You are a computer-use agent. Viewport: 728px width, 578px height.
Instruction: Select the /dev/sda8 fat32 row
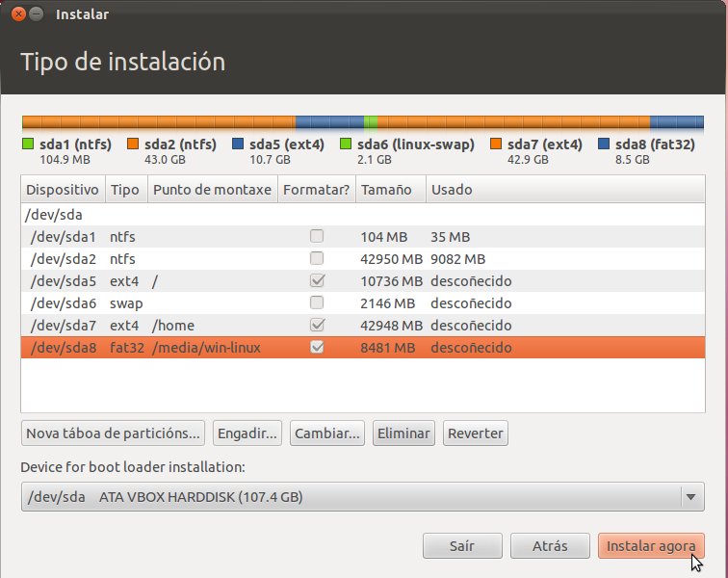click(363, 348)
